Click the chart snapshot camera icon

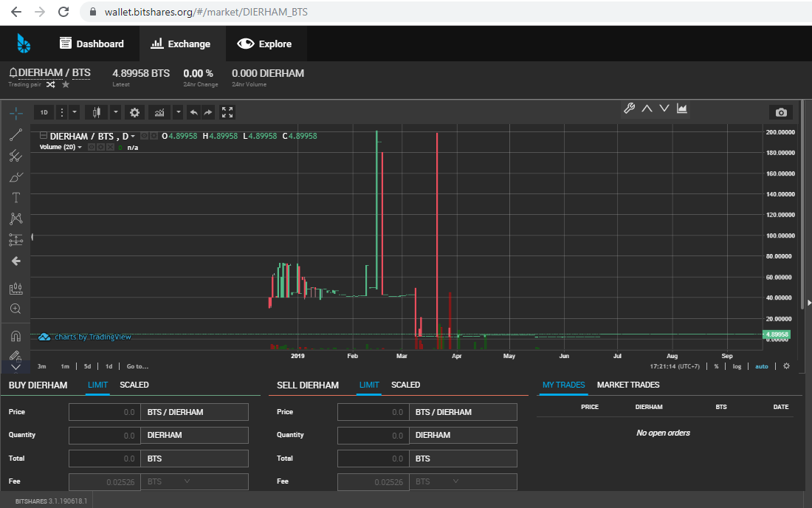(x=781, y=112)
